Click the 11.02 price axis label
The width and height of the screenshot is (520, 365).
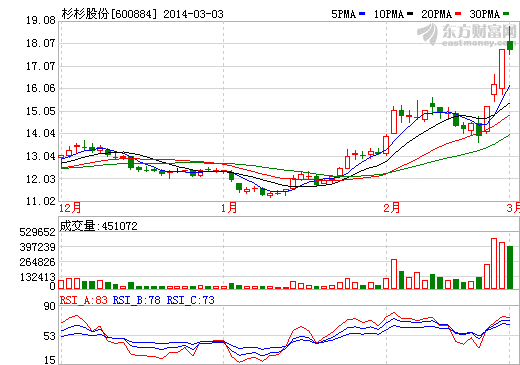point(41,201)
